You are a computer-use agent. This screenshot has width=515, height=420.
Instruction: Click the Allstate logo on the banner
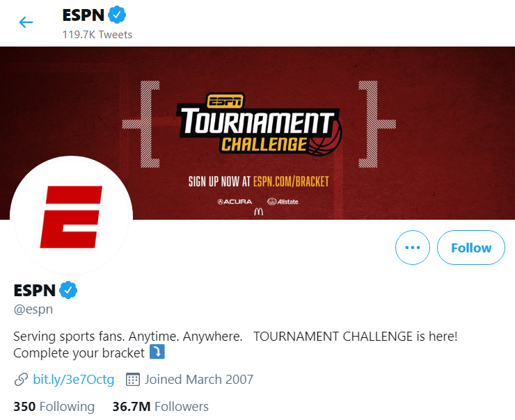pyautogui.click(x=283, y=202)
